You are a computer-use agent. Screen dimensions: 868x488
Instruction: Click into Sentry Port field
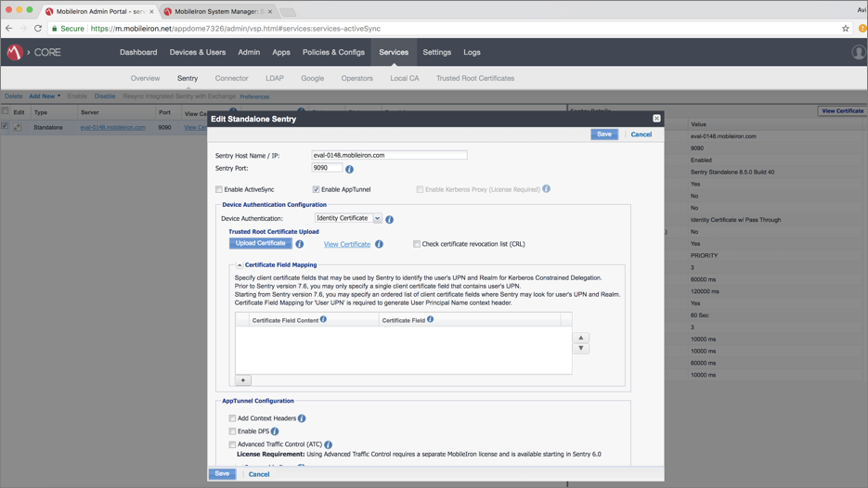(x=327, y=168)
